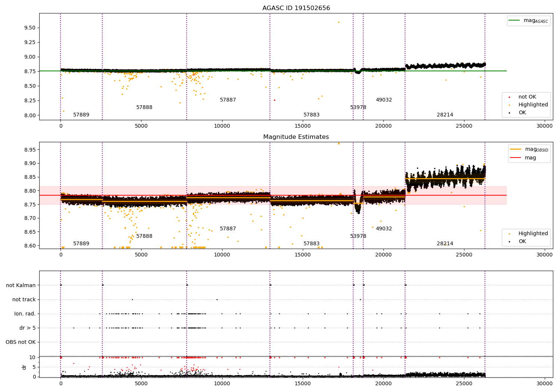Click the 8.95 y-axis tick in middle plot
Viewport: 560px width, 392px height.
click(30, 150)
